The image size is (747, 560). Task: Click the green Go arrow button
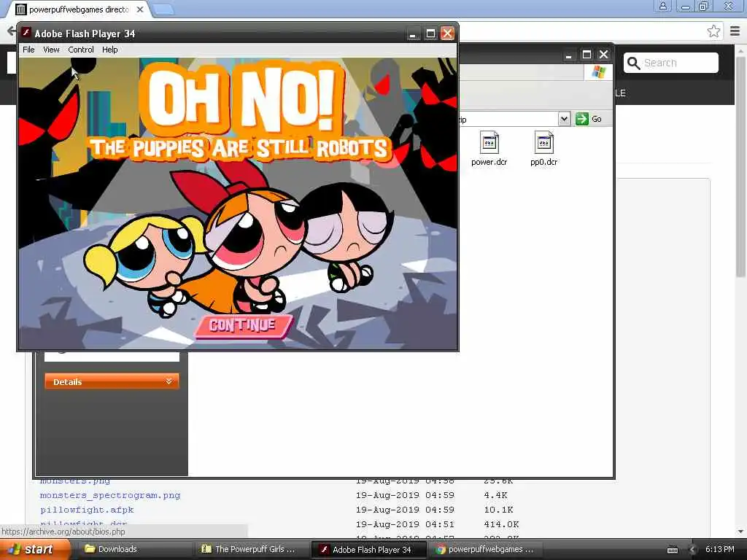[581, 119]
